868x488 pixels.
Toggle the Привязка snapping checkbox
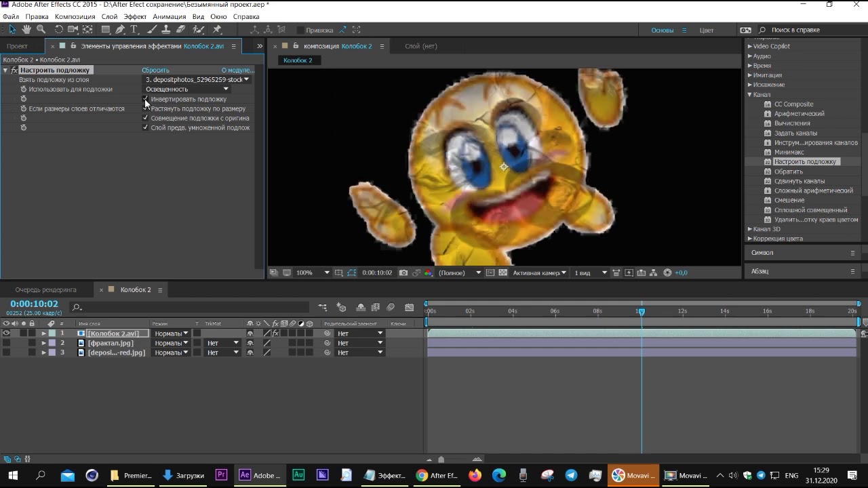point(300,30)
